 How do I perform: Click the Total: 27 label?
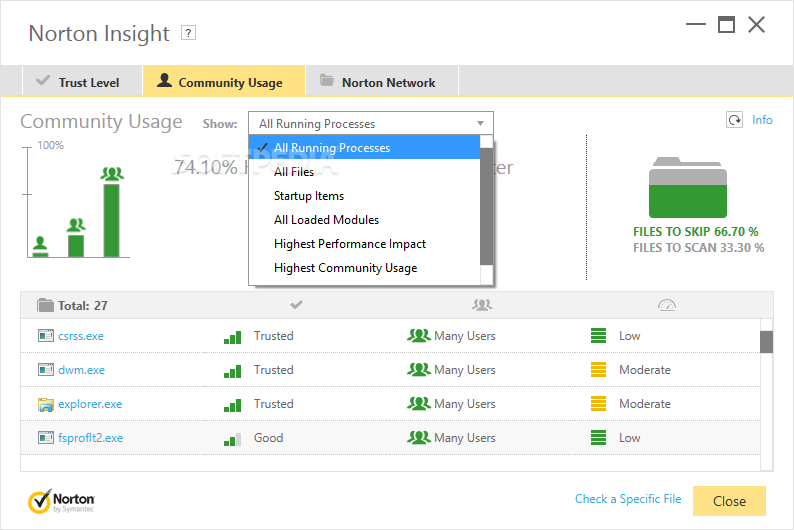(x=83, y=305)
